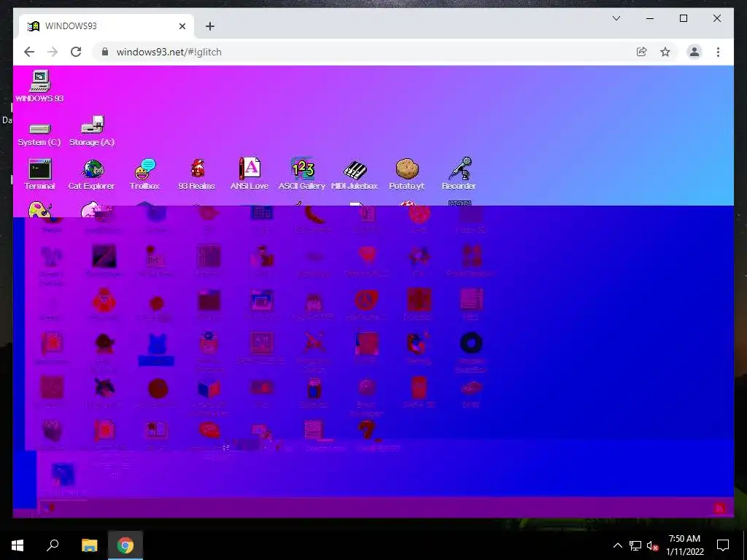The image size is (747, 560).
Task: Open the 93 Realms icon
Action: (x=197, y=174)
